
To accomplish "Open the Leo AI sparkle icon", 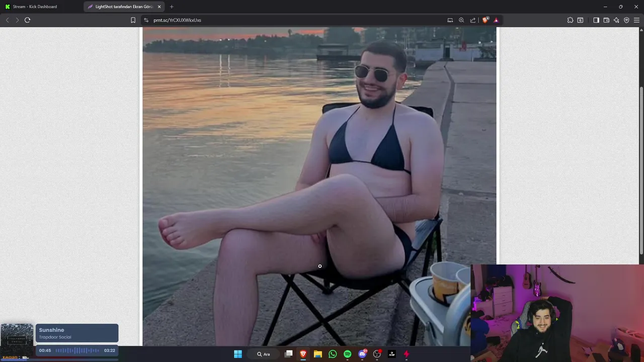I will pos(616,20).
